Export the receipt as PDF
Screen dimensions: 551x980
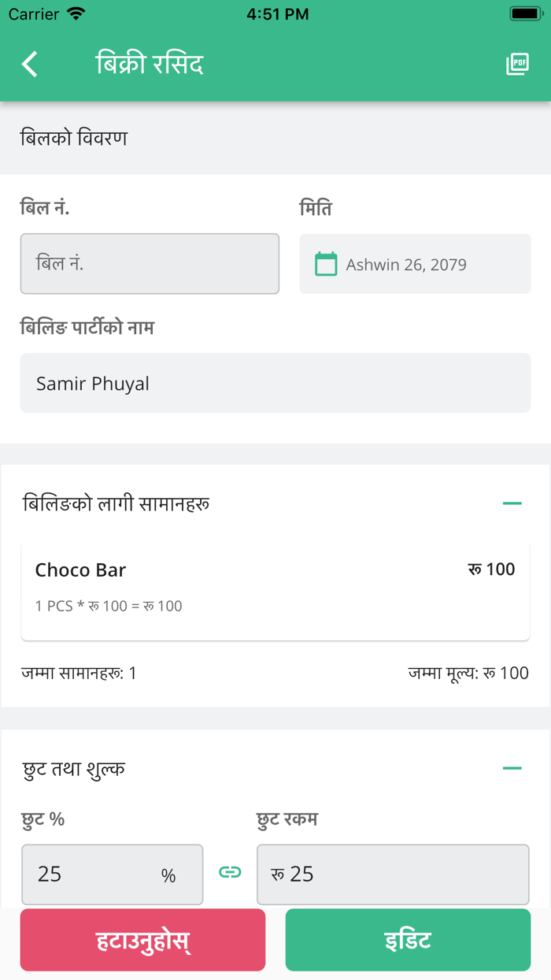tap(517, 64)
